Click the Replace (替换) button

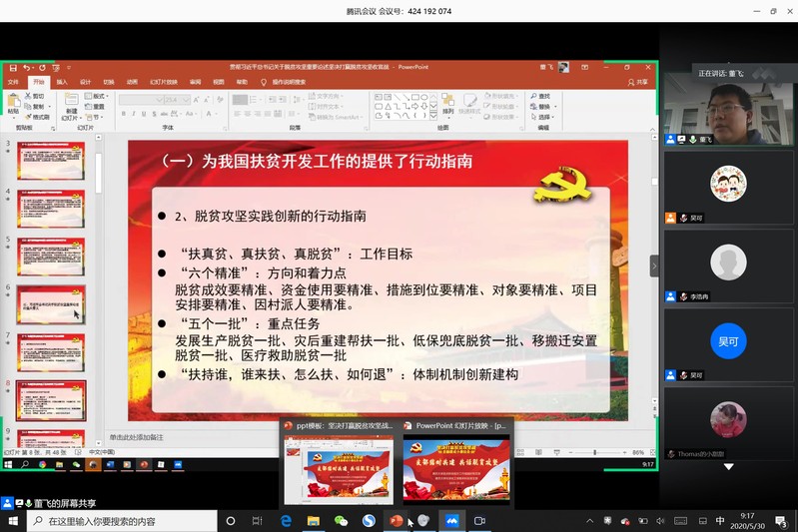(x=544, y=106)
